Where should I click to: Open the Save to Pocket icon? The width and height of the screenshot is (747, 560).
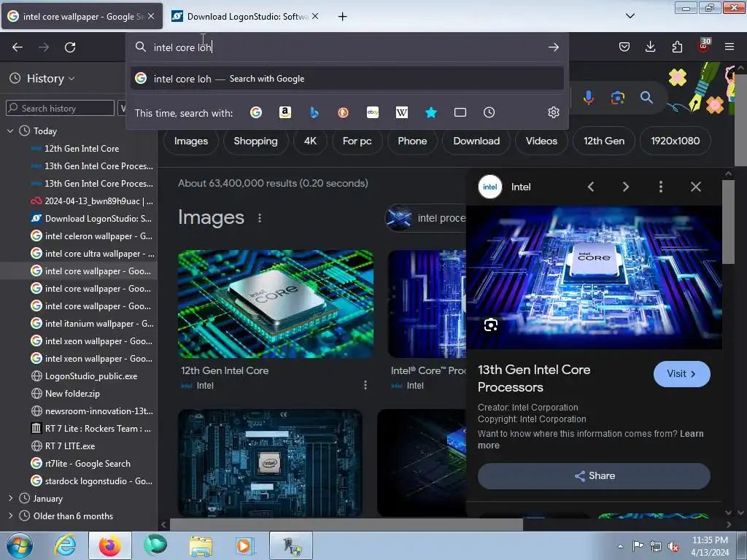click(624, 47)
